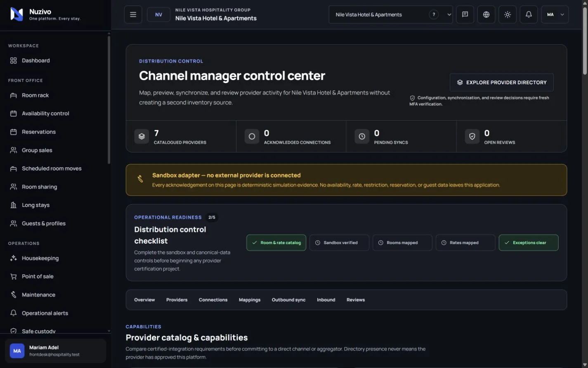
Task: Open the Nile Vista property selector dropdown
Action: click(x=391, y=14)
